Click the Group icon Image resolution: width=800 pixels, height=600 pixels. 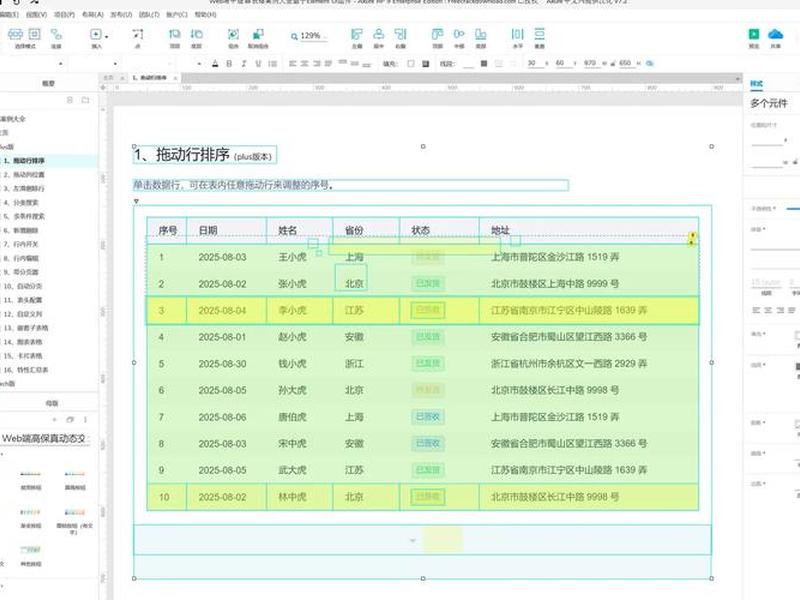233,34
